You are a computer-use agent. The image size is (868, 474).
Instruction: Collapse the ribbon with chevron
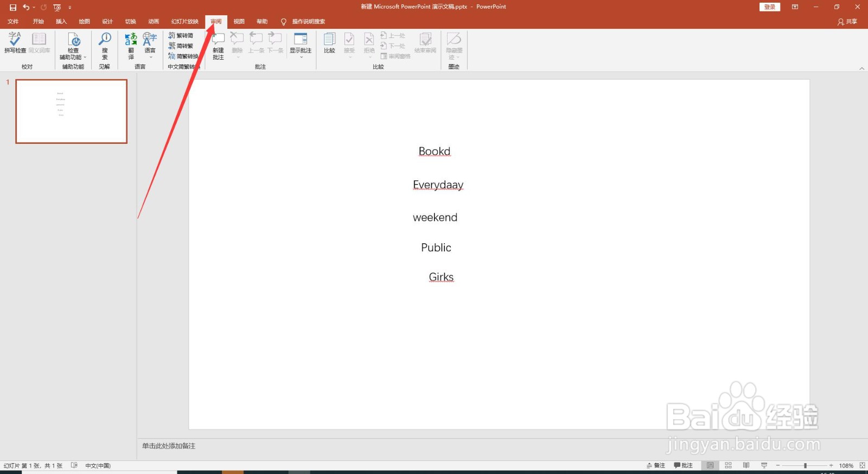(862, 68)
